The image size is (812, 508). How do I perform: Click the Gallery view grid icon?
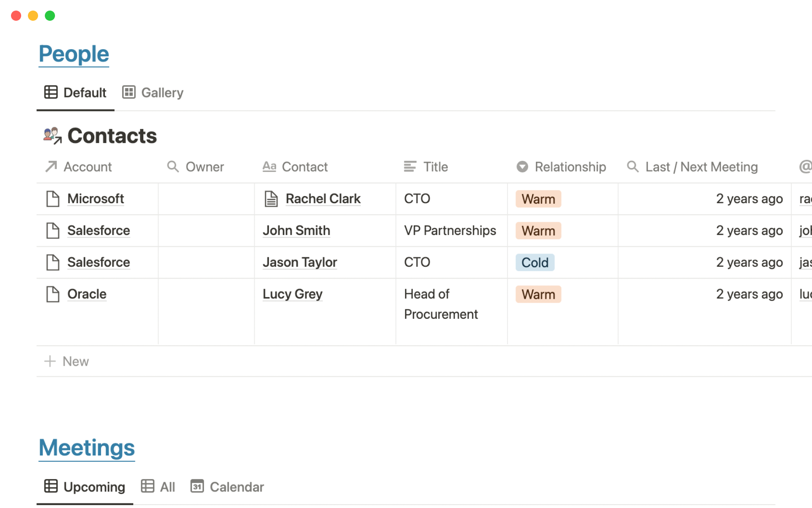coord(129,92)
